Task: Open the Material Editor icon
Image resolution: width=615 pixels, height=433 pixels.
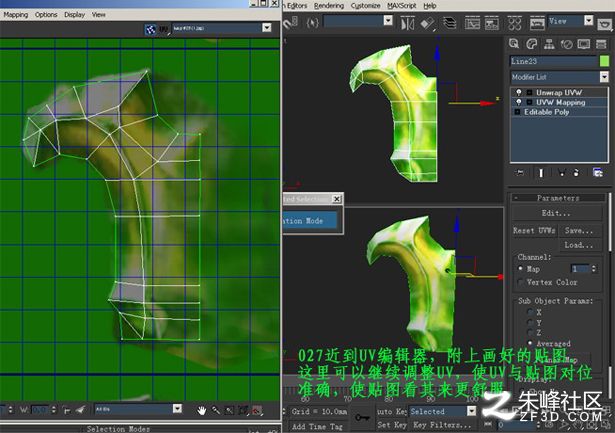Action: [514, 24]
